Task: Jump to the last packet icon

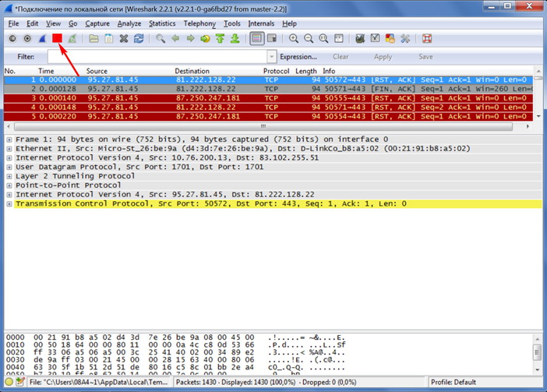Action: [x=235, y=38]
